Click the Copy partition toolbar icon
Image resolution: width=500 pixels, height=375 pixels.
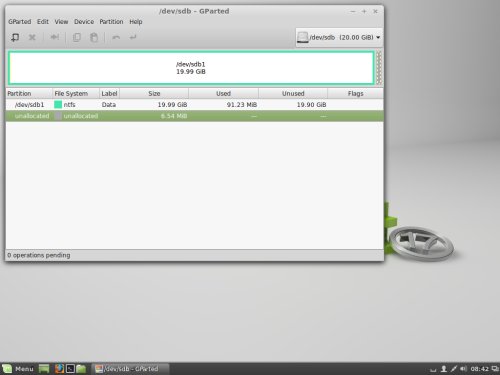click(x=77, y=37)
